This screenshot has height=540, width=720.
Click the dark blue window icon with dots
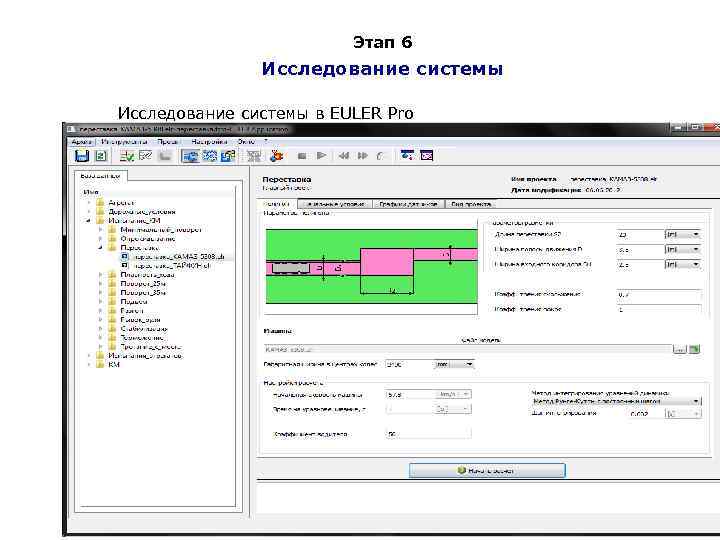pos(407,155)
